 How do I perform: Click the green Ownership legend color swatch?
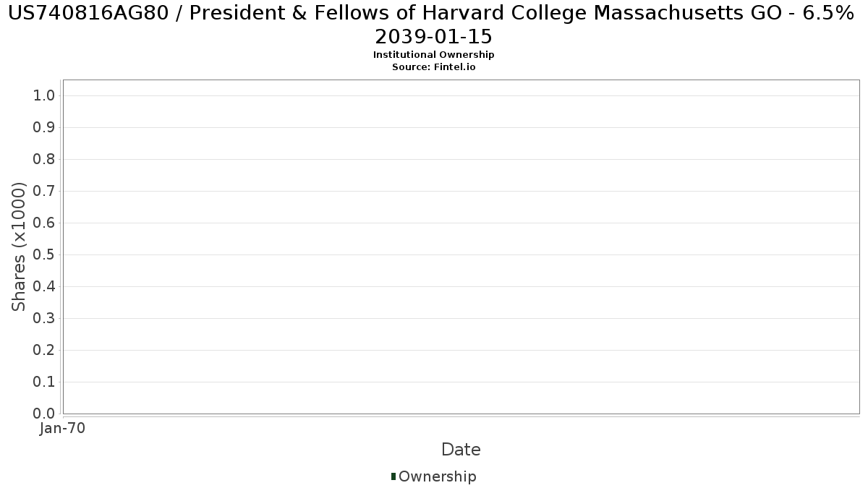click(393, 476)
